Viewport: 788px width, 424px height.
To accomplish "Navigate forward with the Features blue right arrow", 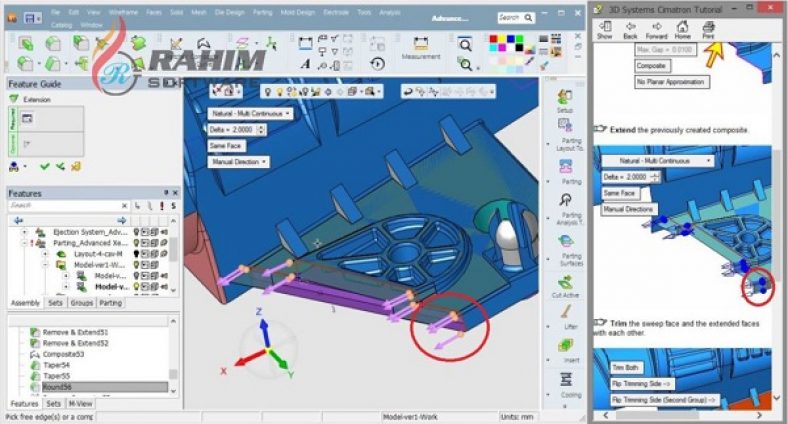I will 122,221.
